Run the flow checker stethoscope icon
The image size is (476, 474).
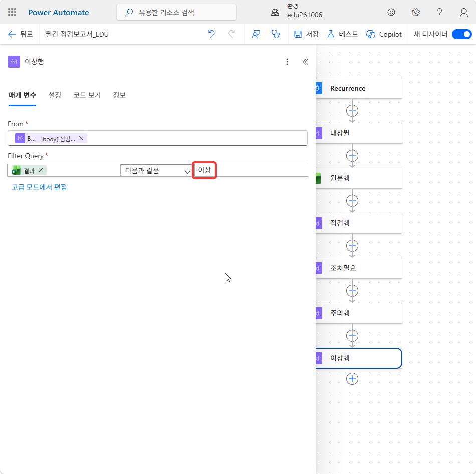276,34
